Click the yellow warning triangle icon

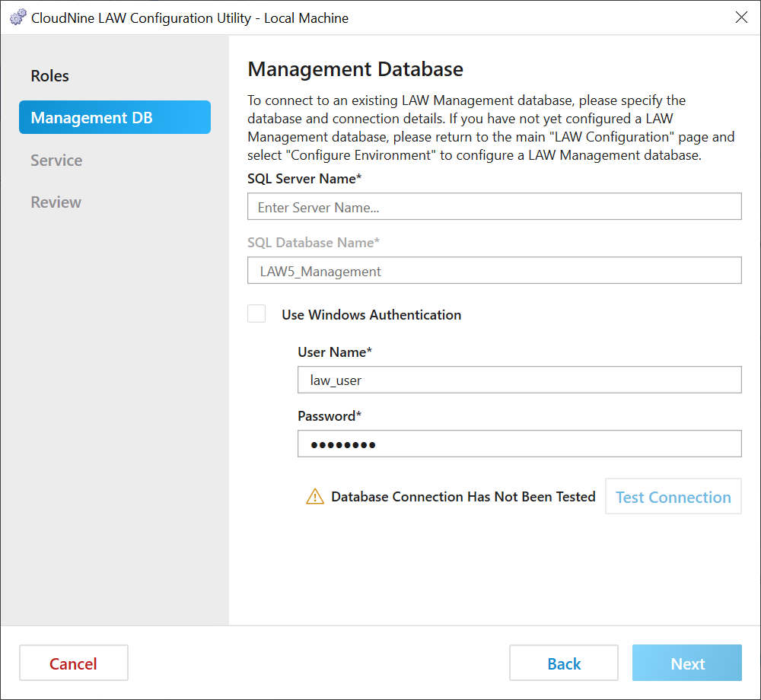point(315,496)
